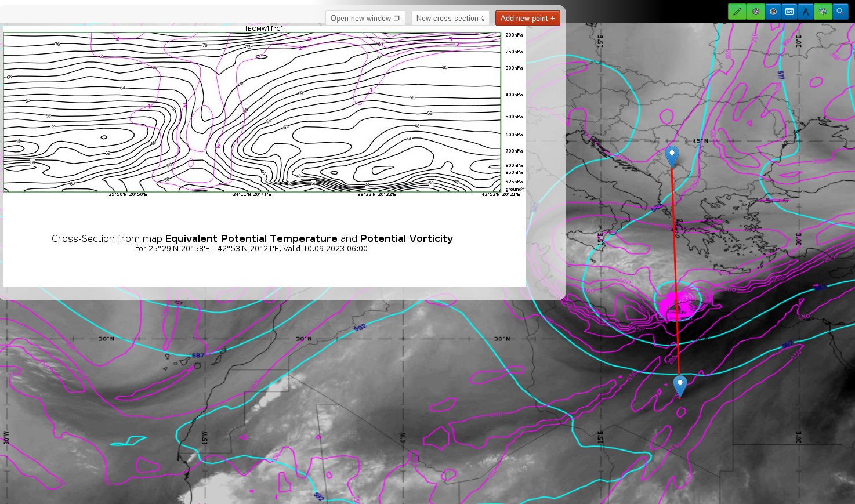The height and width of the screenshot is (504, 855).
Task: Click New cross-section button
Action: 450,18
